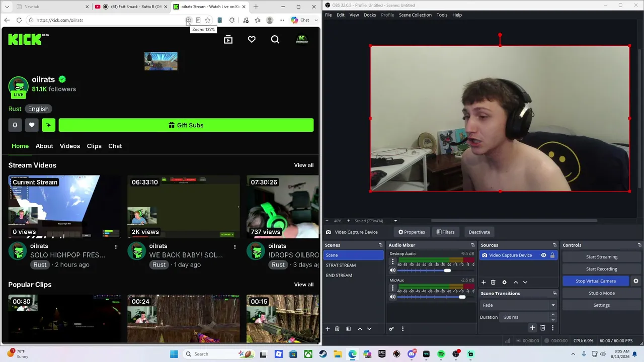Switch to the Chat tab on Kick

pyautogui.click(x=115, y=146)
